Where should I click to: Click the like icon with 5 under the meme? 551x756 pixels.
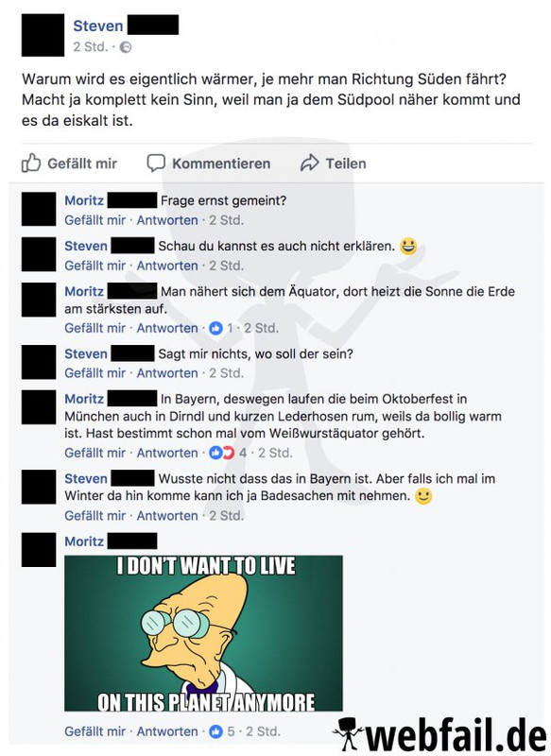pyautogui.click(x=215, y=731)
